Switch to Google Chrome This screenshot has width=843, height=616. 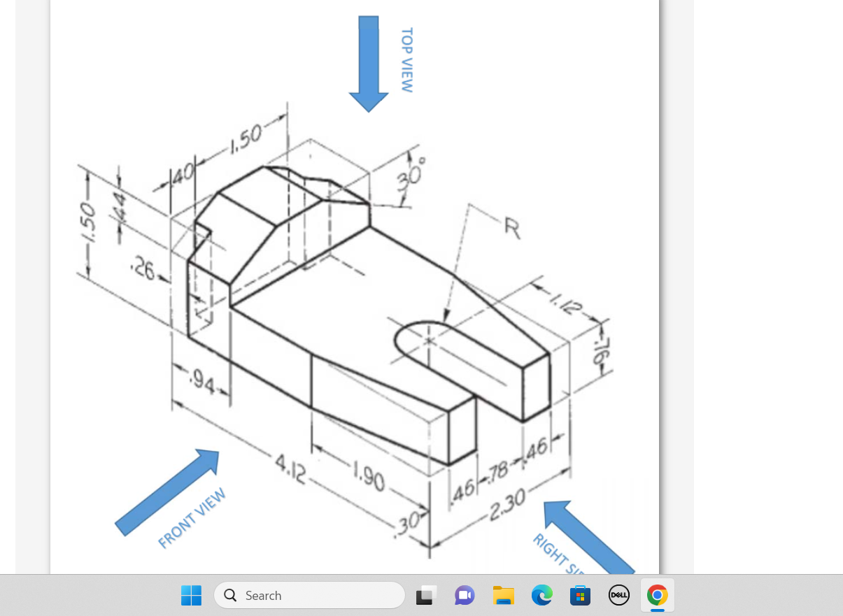tap(657, 595)
